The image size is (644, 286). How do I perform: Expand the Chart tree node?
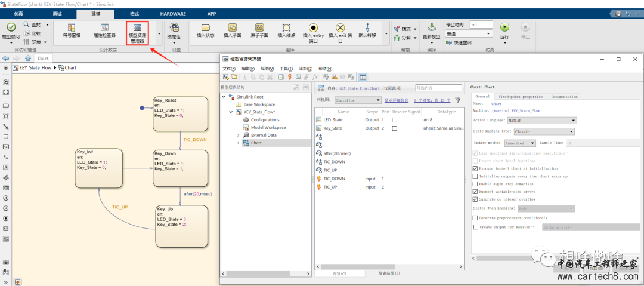[238, 143]
